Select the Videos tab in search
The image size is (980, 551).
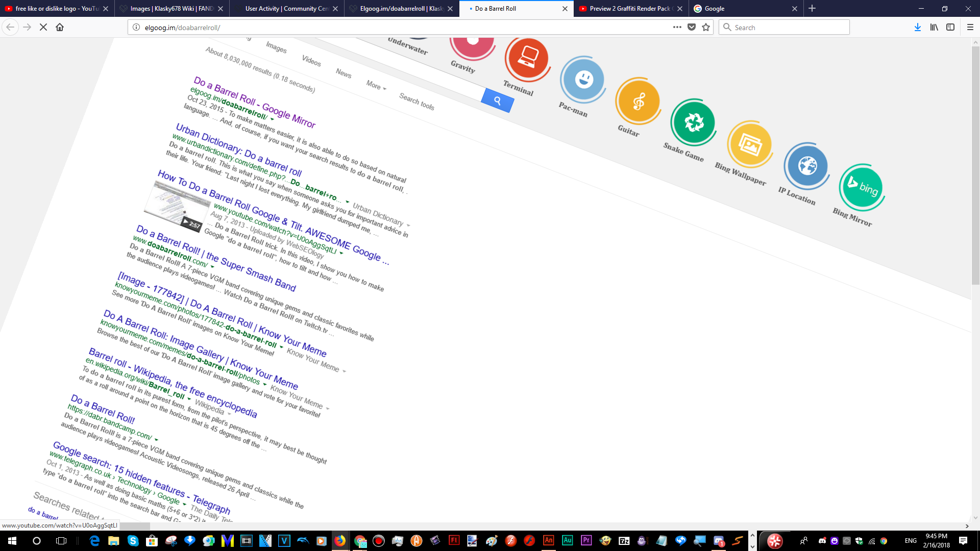pyautogui.click(x=310, y=61)
